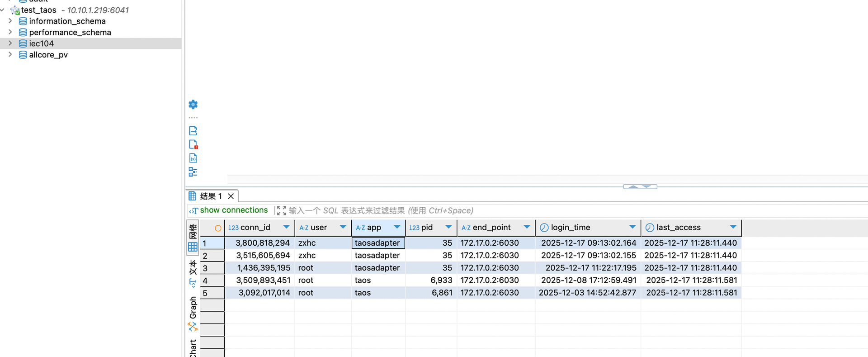Click the show connections query label
Screen dimensions: 868x357
tap(233, 210)
